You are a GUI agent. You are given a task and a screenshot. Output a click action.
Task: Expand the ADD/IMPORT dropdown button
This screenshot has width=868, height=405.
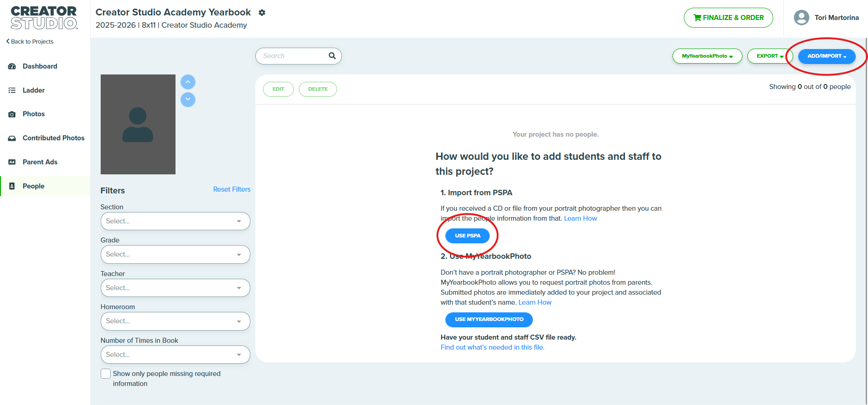(x=827, y=56)
